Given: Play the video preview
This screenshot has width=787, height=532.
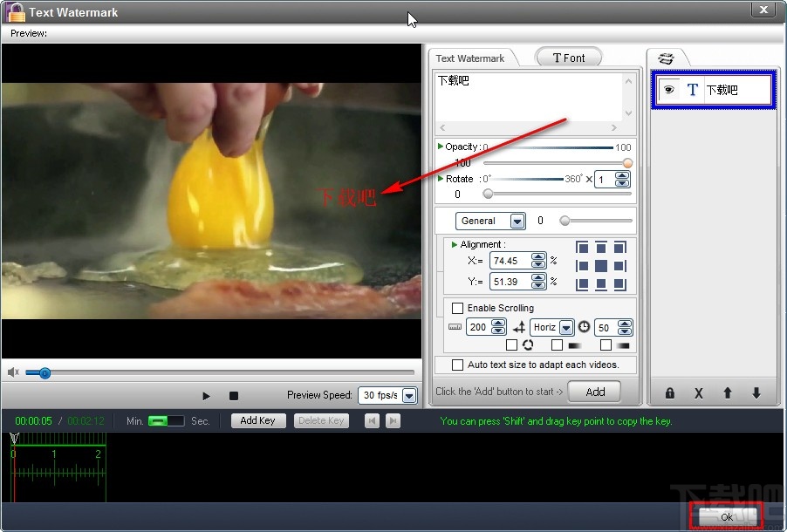Looking at the screenshot, I should [206, 396].
